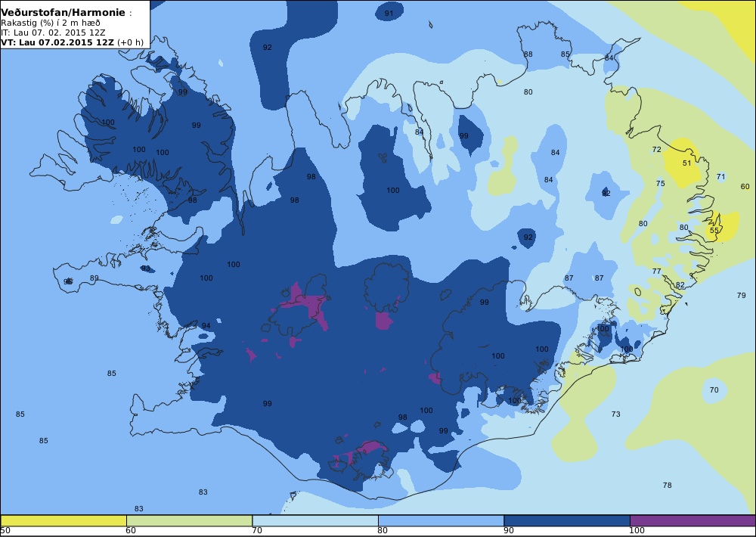Click the "50" label under the legend bar
The height and width of the screenshot is (537, 756).
click(5, 531)
